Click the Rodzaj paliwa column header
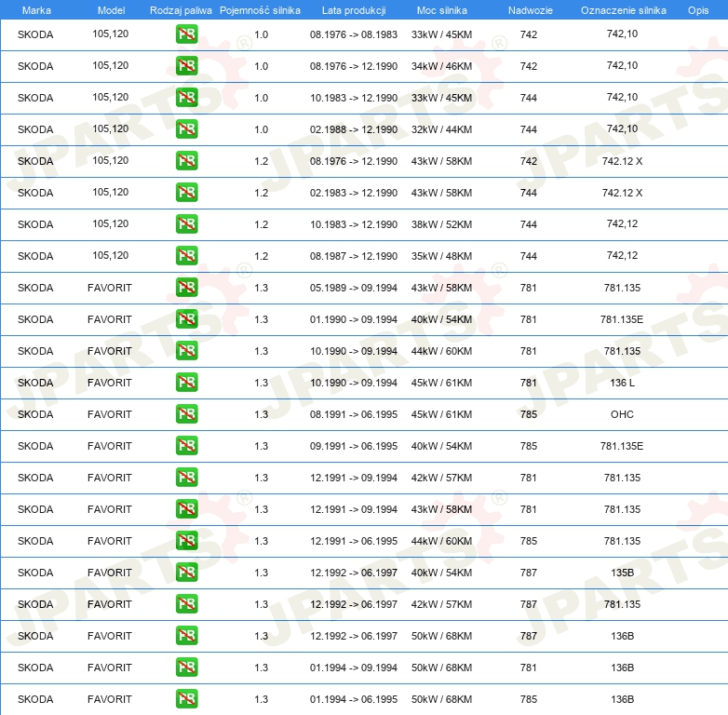This screenshot has width=728, height=715. [181, 10]
